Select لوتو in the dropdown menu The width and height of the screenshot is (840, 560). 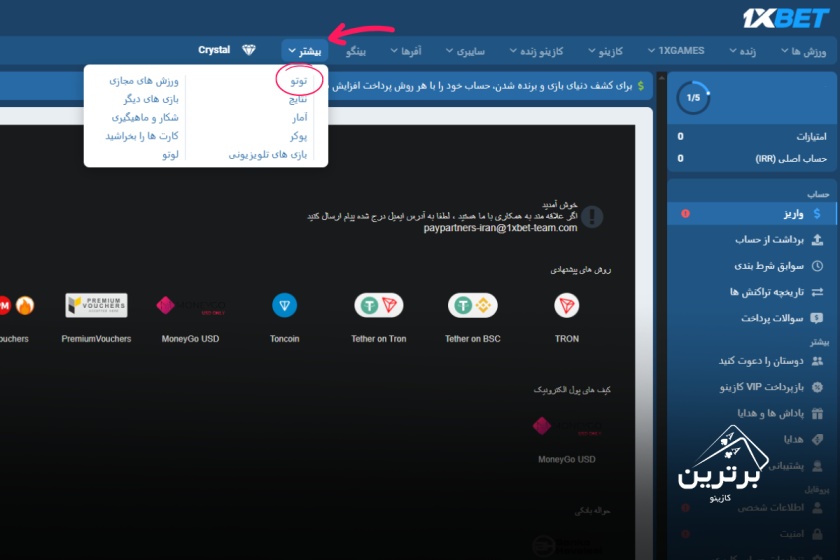coord(170,154)
